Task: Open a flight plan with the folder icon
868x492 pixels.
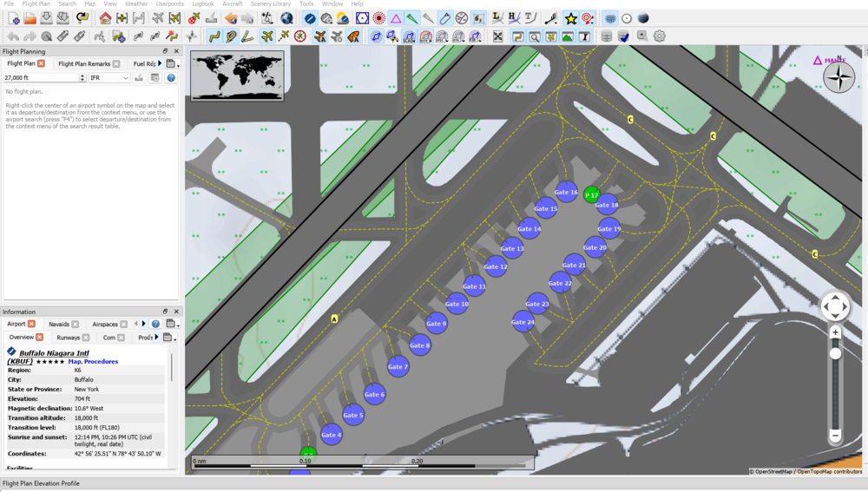Action: (x=30, y=18)
